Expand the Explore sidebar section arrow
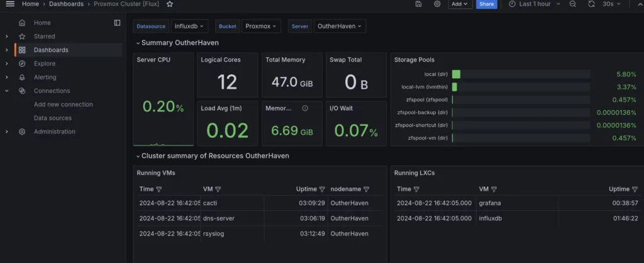The width and height of the screenshot is (644, 263). click(6, 64)
